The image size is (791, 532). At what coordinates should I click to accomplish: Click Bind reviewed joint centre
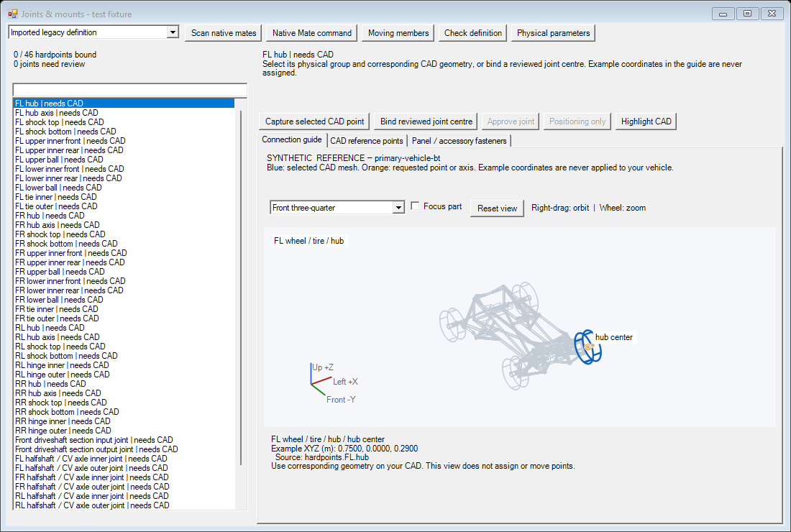(426, 121)
